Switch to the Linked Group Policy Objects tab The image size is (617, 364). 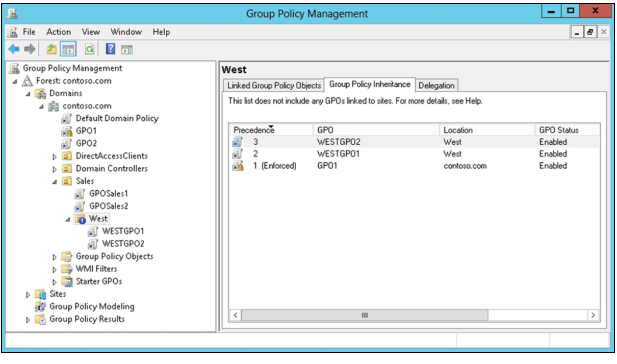[274, 86]
